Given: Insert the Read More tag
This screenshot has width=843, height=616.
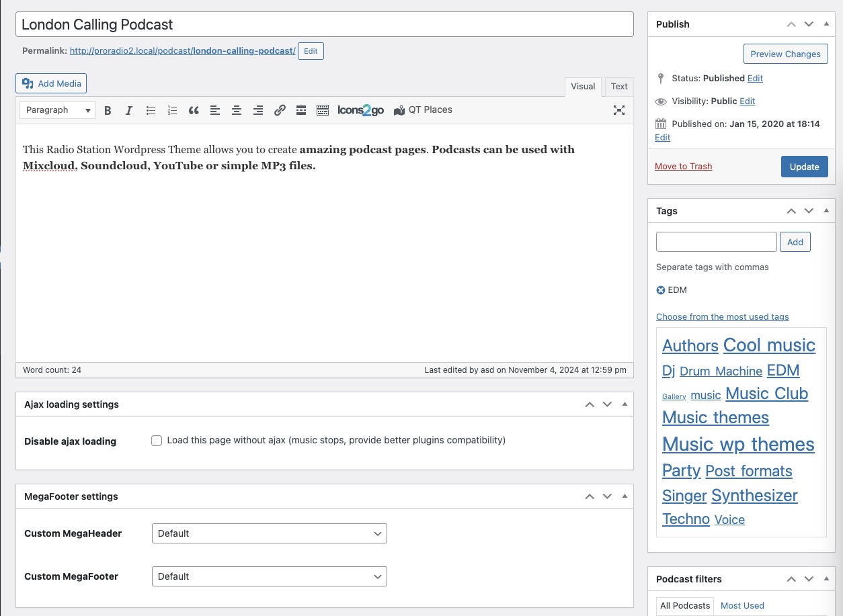Looking at the screenshot, I should (301, 111).
